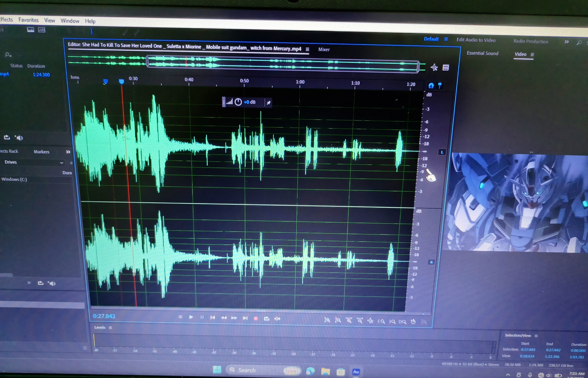Click the circular reset zoom icon

click(x=413, y=321)
